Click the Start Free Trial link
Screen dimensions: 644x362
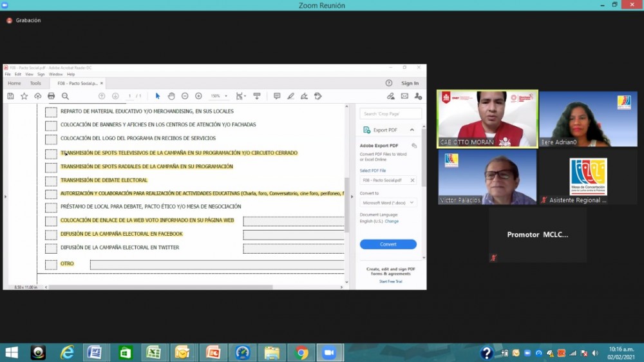pos(391,281)
